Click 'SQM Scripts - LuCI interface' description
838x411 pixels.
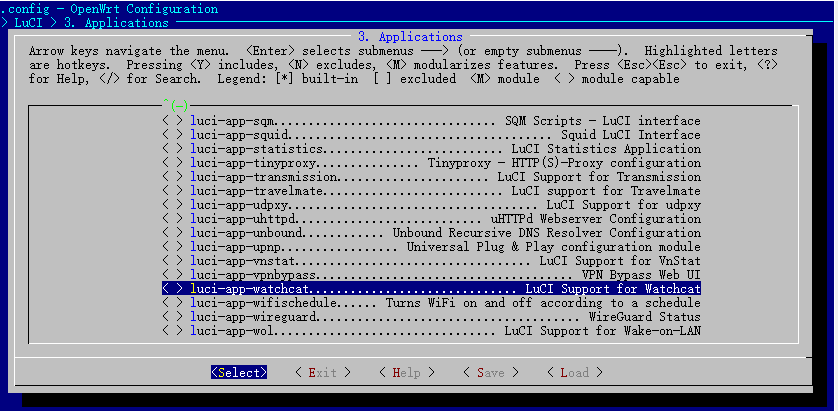602,121
